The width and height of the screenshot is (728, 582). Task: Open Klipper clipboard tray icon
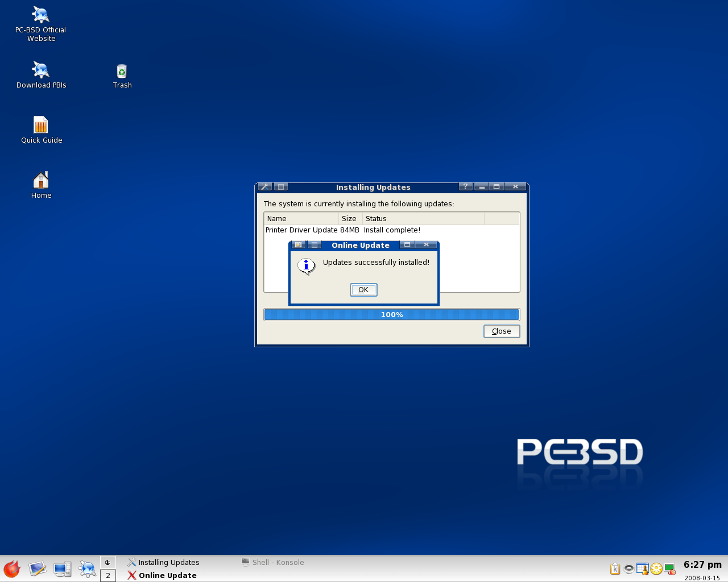[x=615, y=569]
